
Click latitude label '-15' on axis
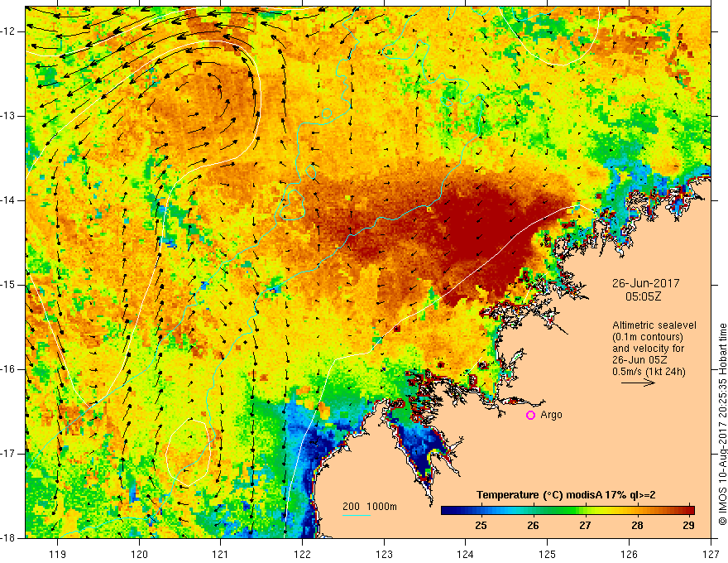[x=9, y=285]
